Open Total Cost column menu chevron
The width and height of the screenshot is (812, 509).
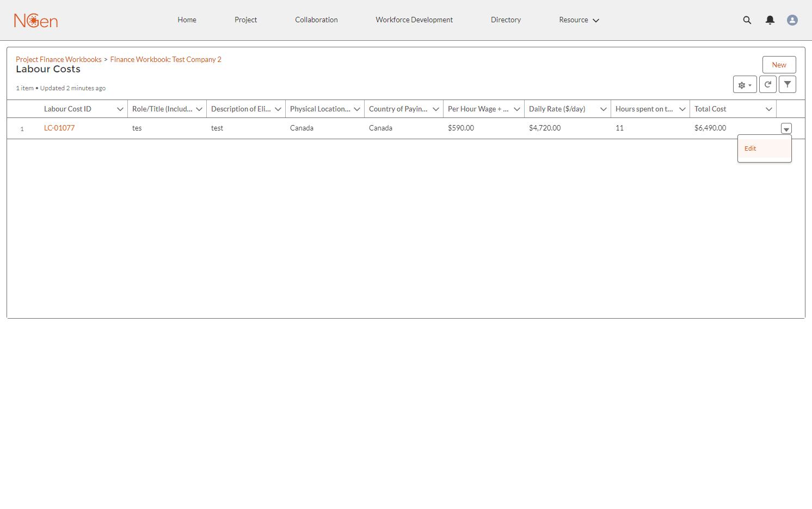769,109
